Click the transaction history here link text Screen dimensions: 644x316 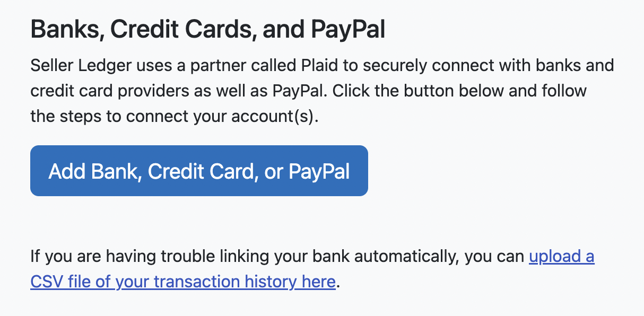click(239, 281)
